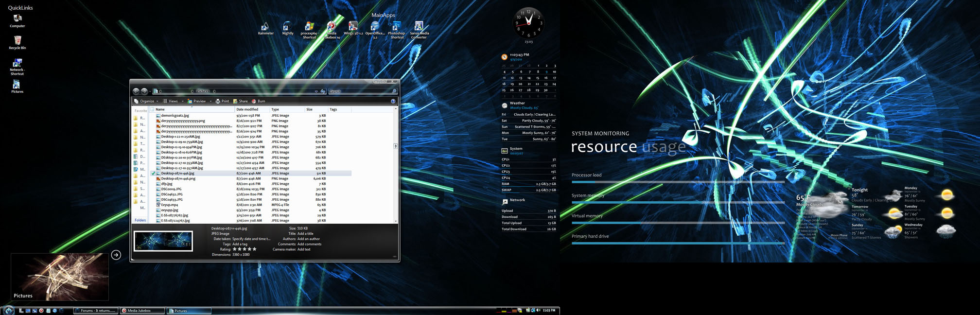980x315 pixels.
Task: Click the Tags column header
Action: coord(340,109)
